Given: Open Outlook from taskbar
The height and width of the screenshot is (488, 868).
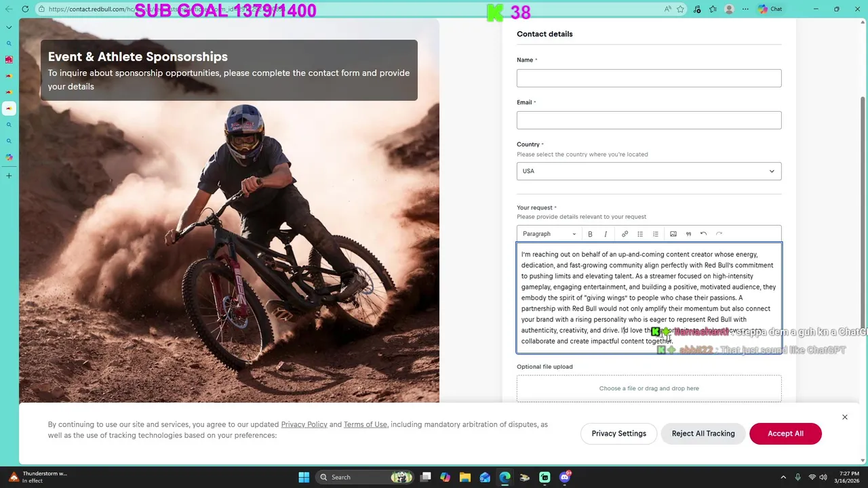Looking at the screenshot, I should pyautogui.click(x=485, y=477).
